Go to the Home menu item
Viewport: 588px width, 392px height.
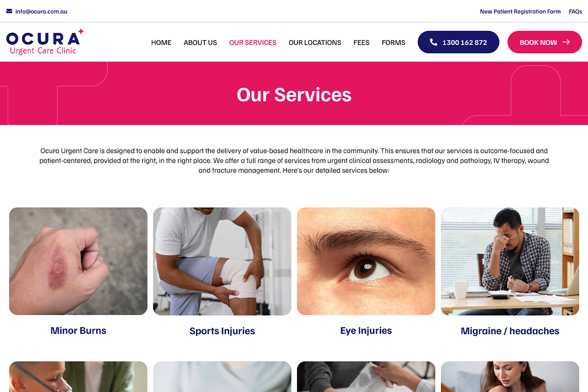pyautogui.click(x=161, y=43)
